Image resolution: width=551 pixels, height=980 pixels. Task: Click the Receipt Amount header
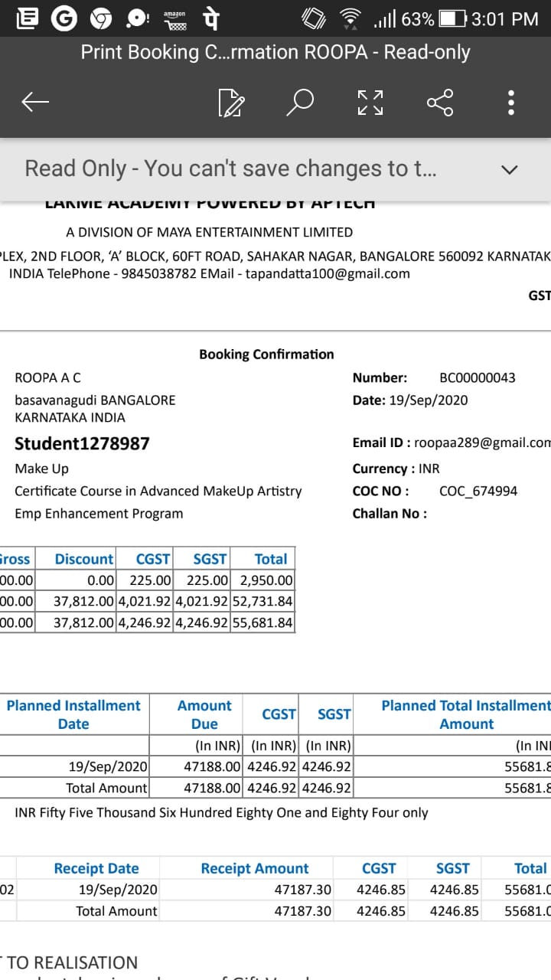click(255, 868)
